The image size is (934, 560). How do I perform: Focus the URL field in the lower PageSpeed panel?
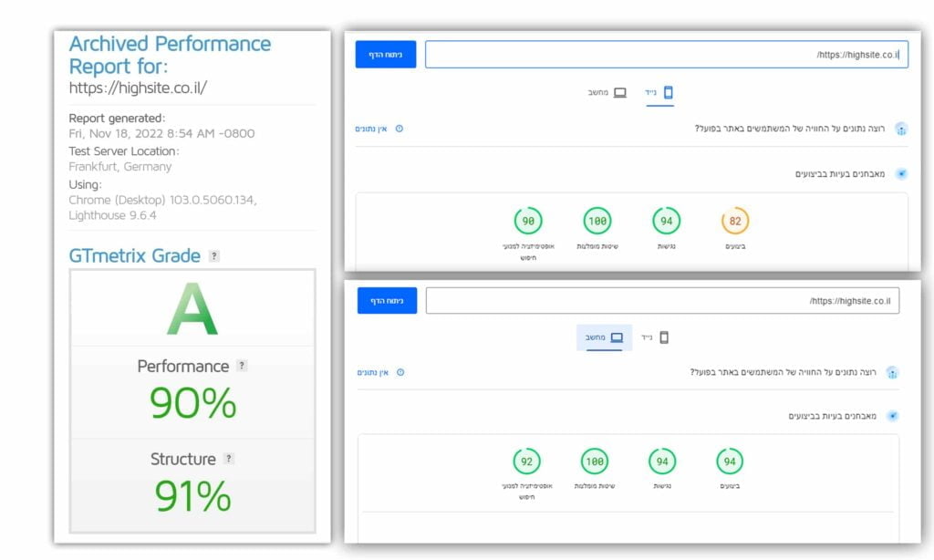pyautogui.click(x=662, y=301)
